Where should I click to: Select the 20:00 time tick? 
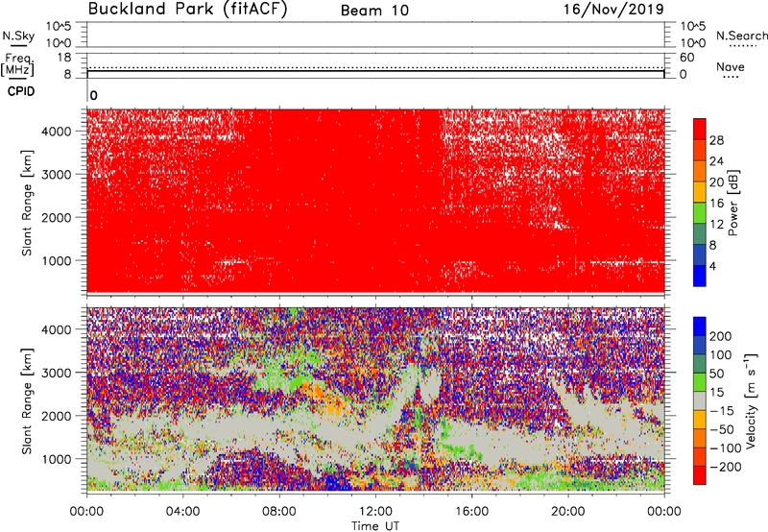[x=567, y=512]
